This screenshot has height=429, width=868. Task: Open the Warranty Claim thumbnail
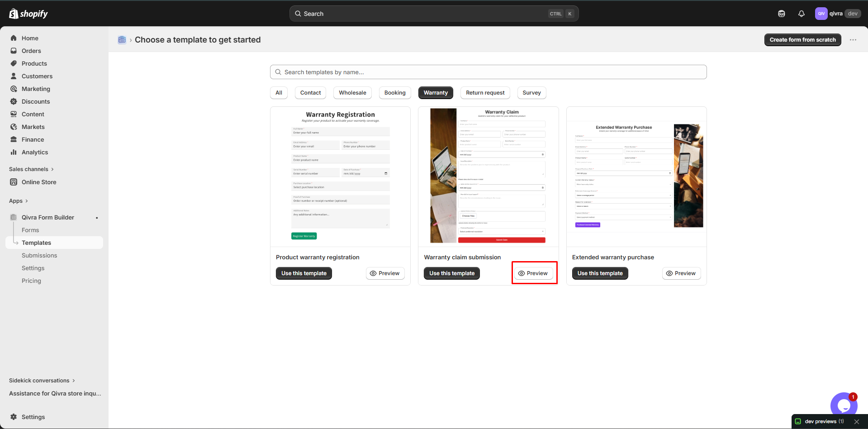coord(489,176)
